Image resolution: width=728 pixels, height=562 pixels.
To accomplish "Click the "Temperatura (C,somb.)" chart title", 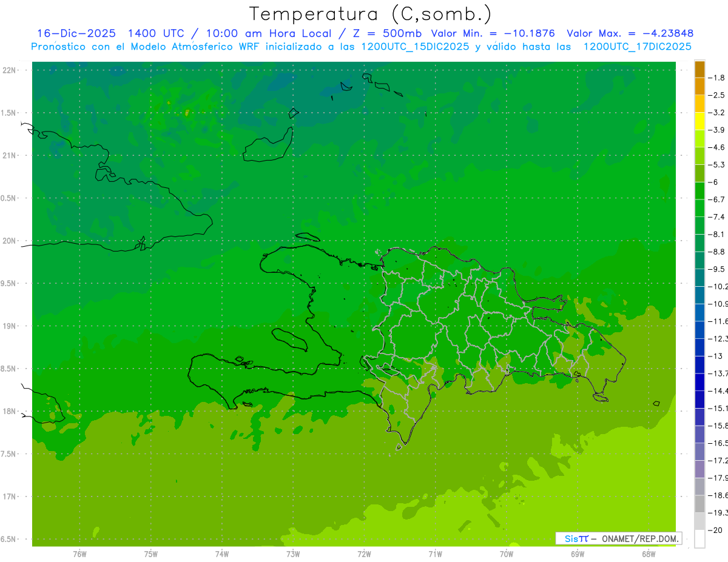I will (x=371, y=14).
